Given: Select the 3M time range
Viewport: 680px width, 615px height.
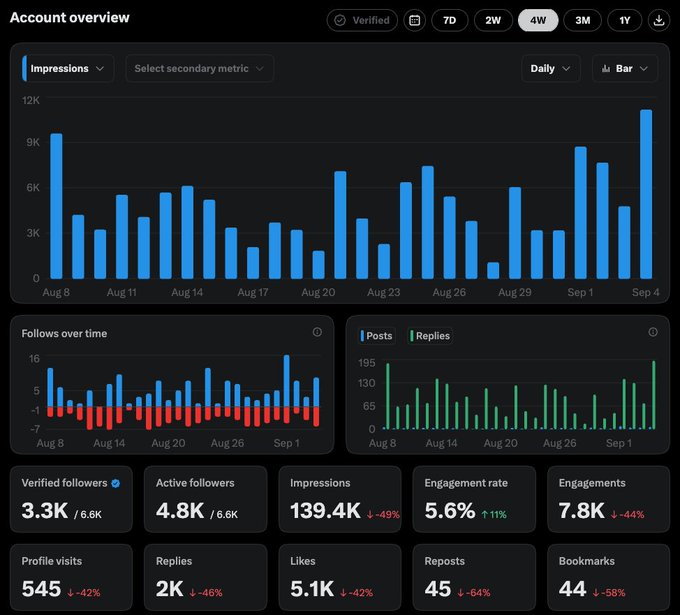Looking at the screenshot, I should click(x=582, y=20).
